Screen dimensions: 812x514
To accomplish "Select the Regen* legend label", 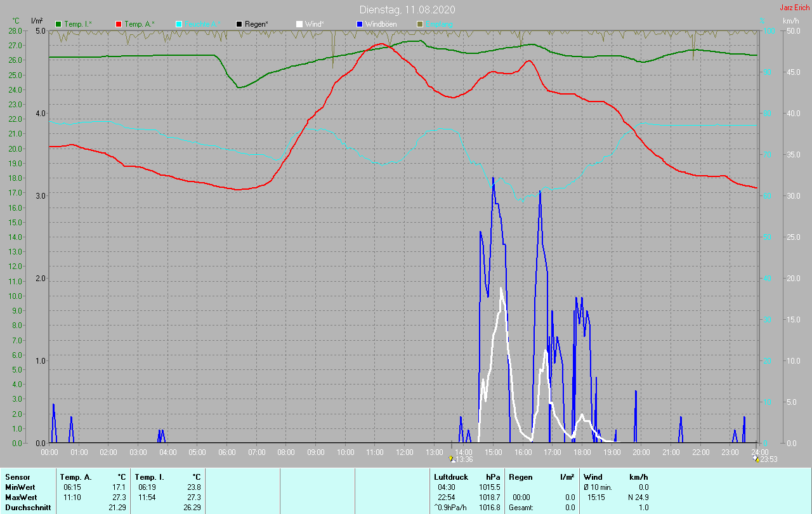I will coord(256,24).
